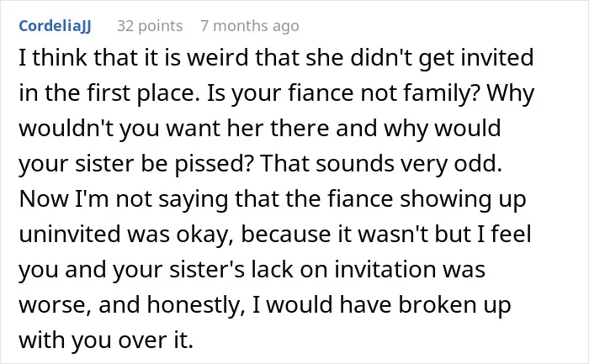Click the word "okay," in the comment
Screen dimensions: 589x364
click(205, 234)
